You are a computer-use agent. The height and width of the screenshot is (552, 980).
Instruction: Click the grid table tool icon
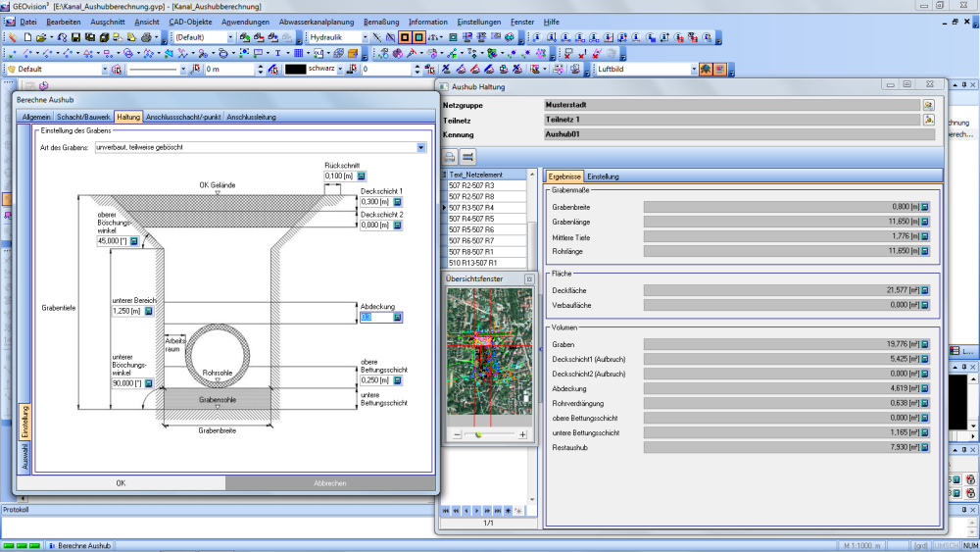point(299,53)
